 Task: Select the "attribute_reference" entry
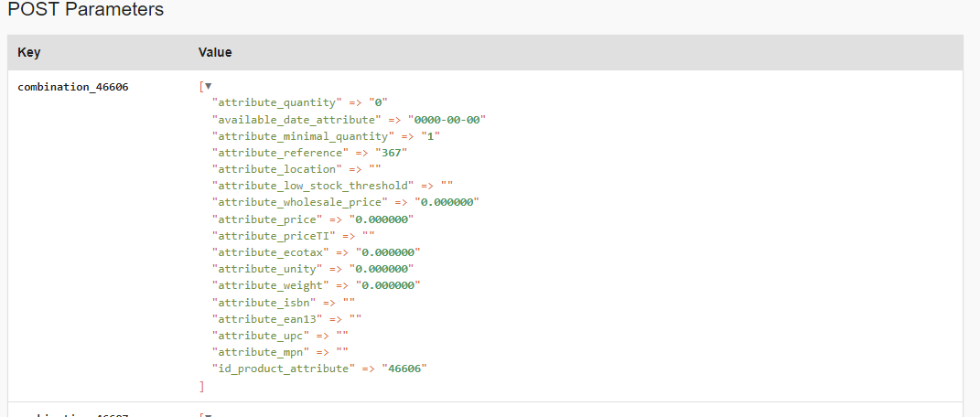point(281,153)
